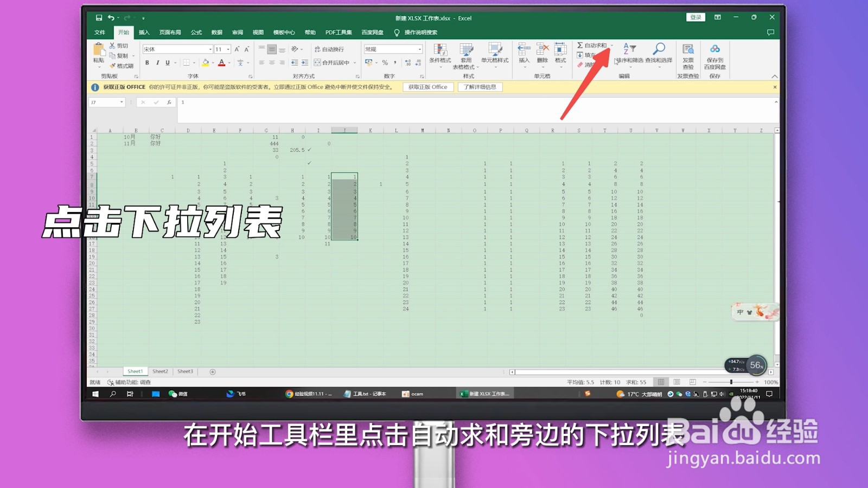Select the AutoSum (自动求和) icon
868x488 pixels.
click(580, 45)
